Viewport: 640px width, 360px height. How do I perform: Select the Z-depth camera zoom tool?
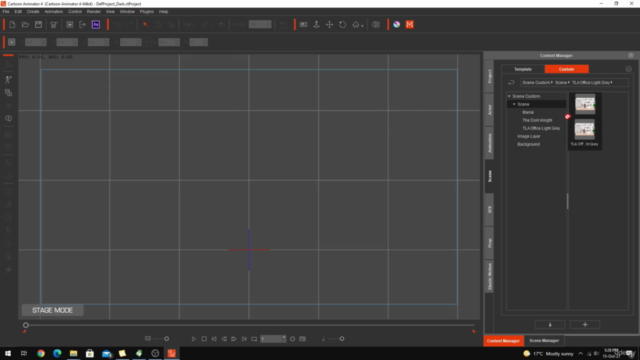(316, 24)
